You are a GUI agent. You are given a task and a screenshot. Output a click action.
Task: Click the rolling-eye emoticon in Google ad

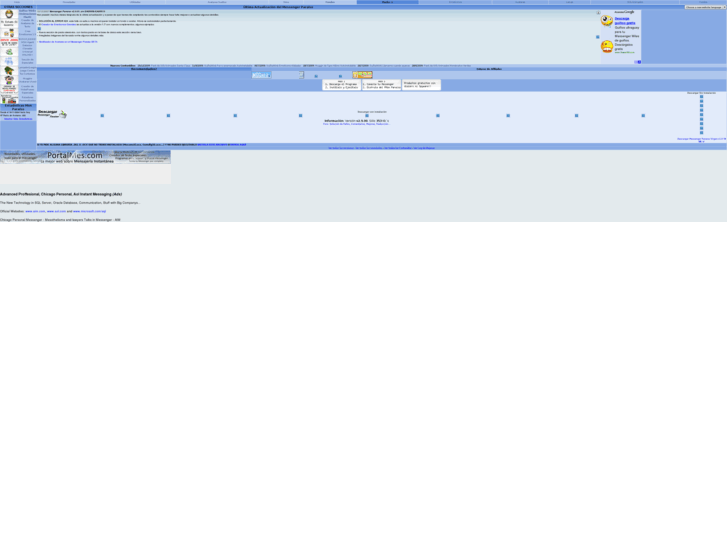607,20
